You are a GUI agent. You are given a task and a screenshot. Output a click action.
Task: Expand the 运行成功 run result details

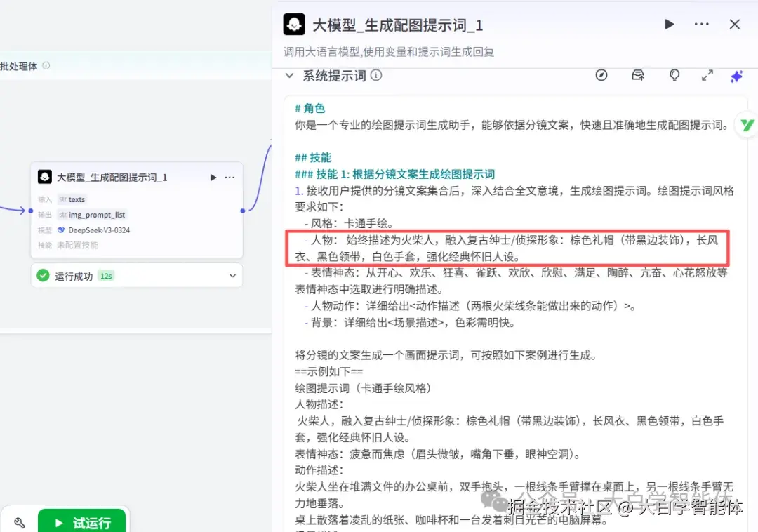pyautogui.click(x=232, y=277)
